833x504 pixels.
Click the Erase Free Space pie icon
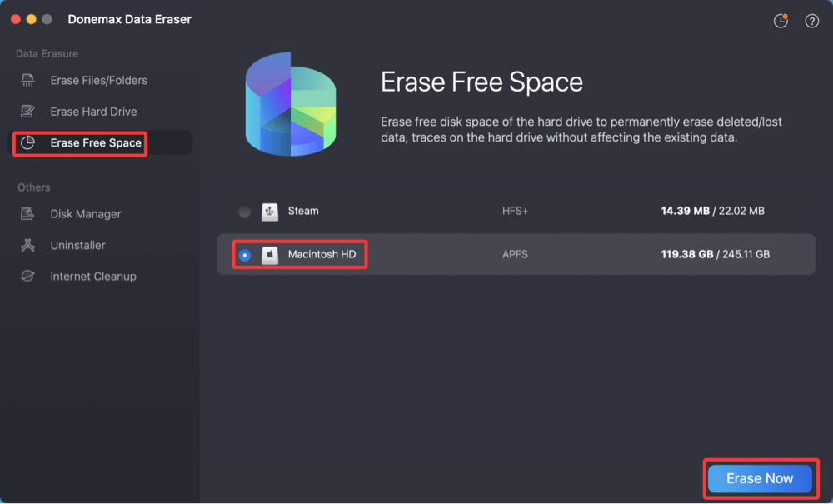[x=29, y=143]
